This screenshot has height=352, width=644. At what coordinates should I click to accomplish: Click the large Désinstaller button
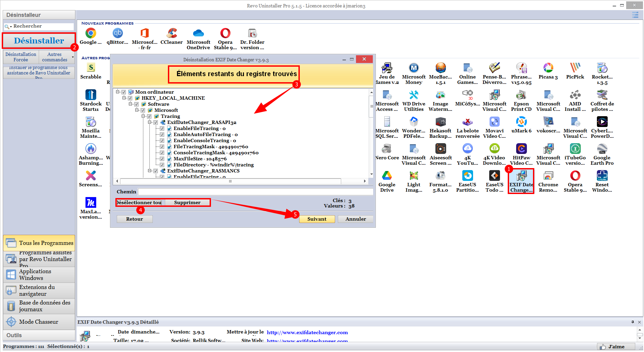(39, 41)
